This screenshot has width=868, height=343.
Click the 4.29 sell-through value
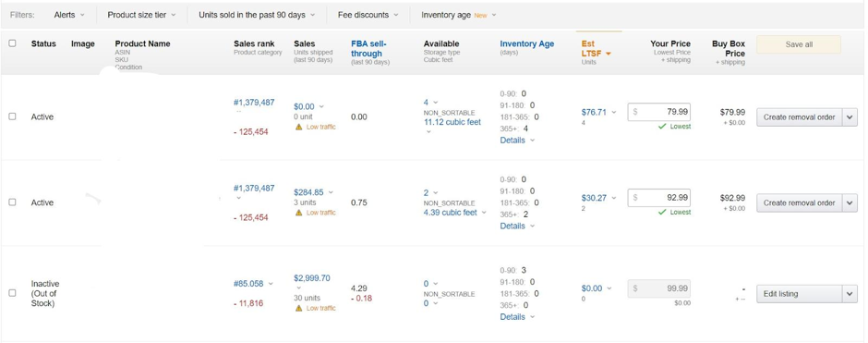click(x=358, y=288)
